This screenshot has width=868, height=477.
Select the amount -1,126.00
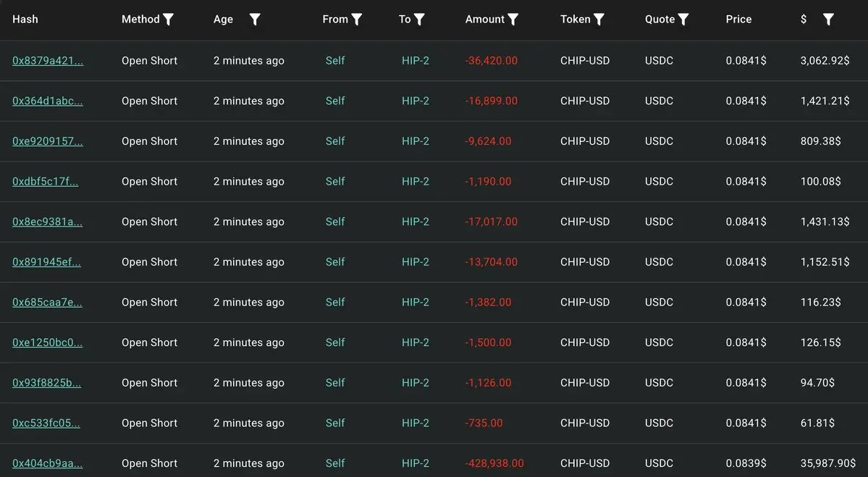coord(488,383)
